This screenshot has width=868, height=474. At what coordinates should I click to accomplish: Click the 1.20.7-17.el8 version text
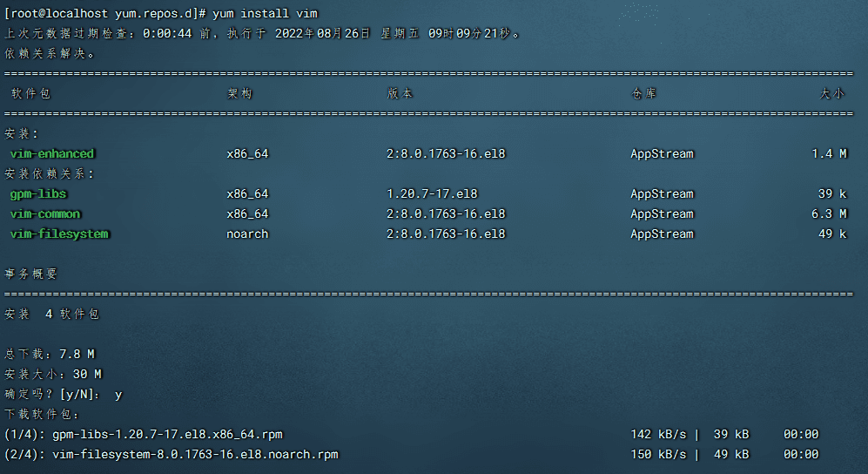click(432, 194)
